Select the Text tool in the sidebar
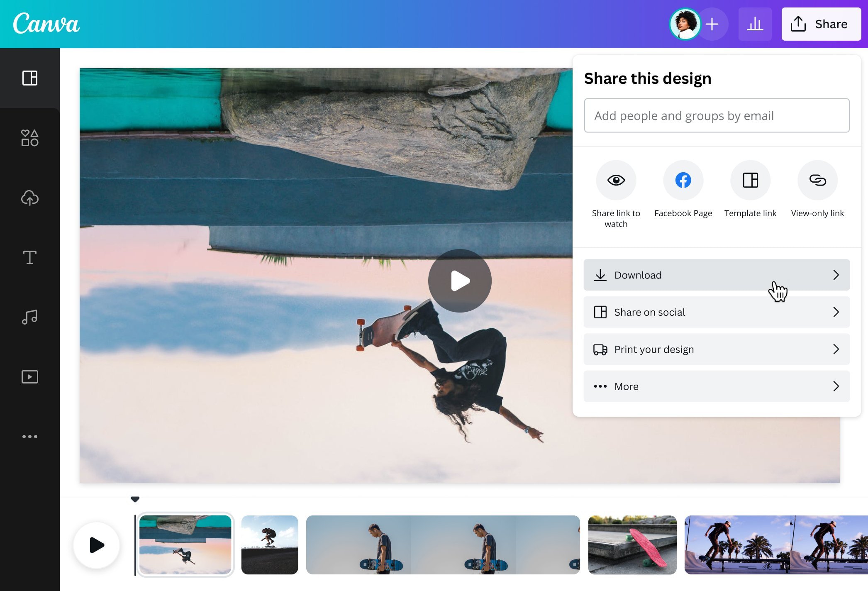868x591 pixels. (x=29, y=257)
